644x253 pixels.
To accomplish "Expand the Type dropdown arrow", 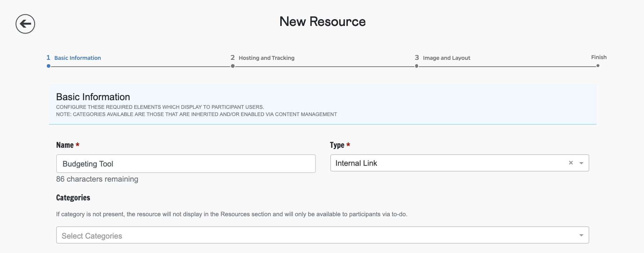I will click(x=581, y=163).
